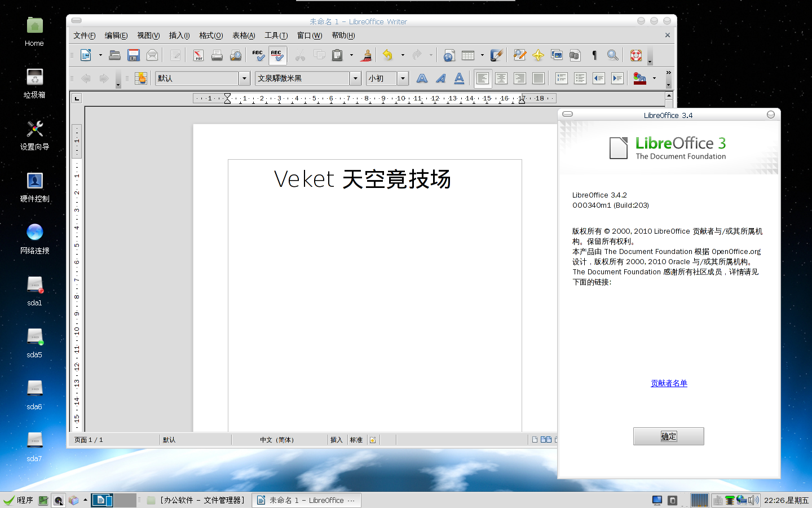Click the horizontal ruler left indent marker
This screenshot has height=508, width=812.
[x=227, y=98]
